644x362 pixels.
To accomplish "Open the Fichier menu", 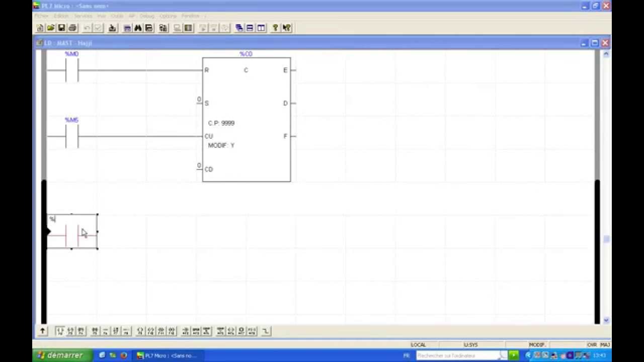I will tap(41, 16).
